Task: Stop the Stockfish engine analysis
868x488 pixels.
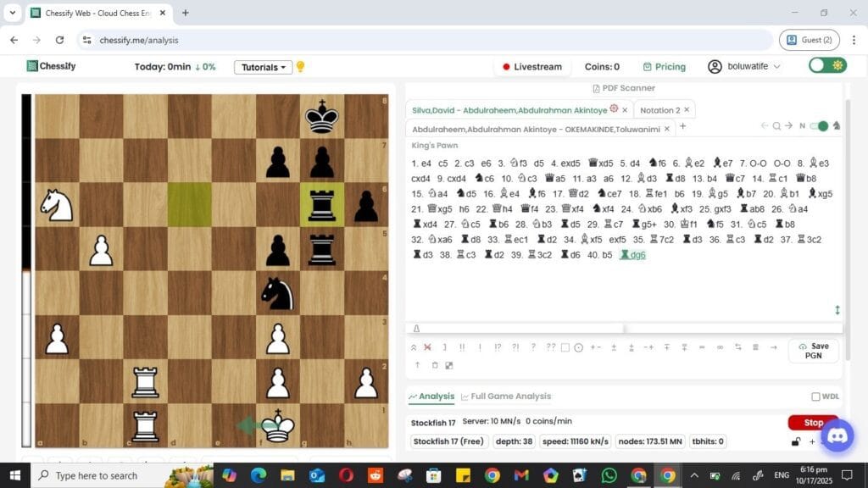Action: click(x=813, y=423)
